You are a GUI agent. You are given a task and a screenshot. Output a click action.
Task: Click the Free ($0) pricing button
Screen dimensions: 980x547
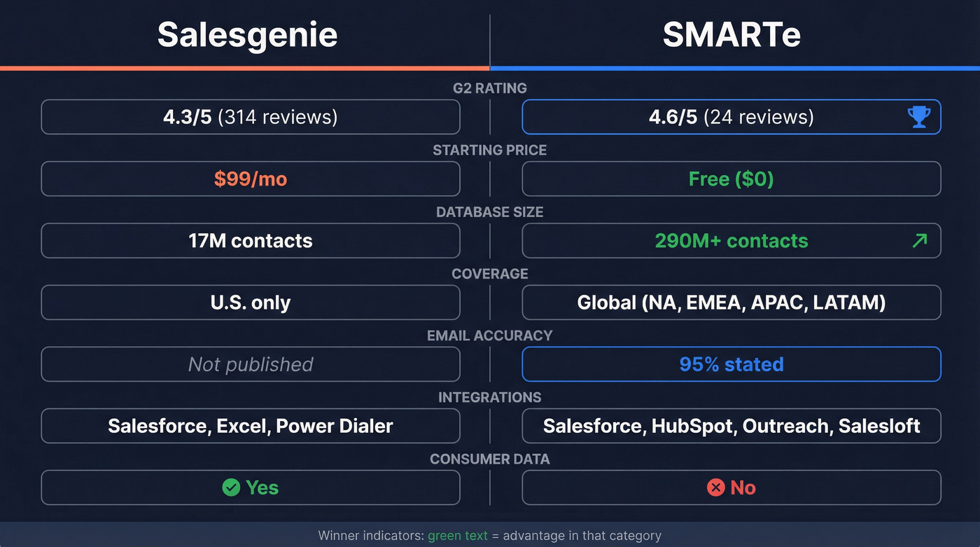coord(731,179)
